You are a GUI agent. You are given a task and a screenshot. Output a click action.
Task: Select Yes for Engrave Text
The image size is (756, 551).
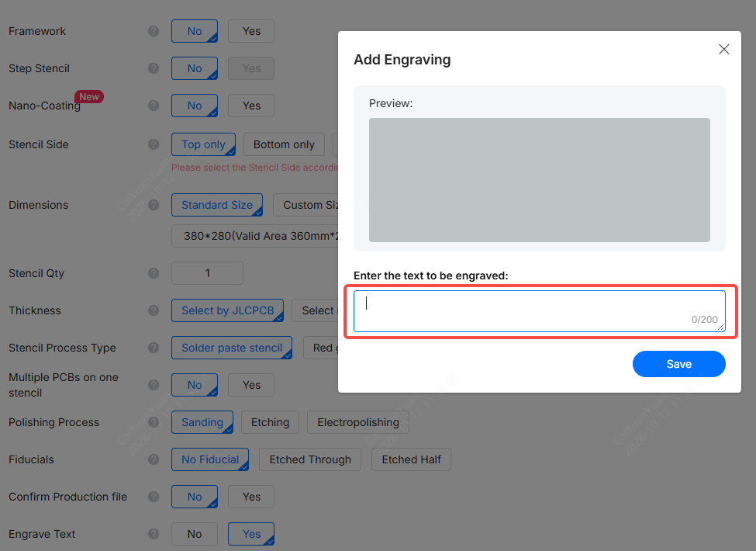coord(251,534)
